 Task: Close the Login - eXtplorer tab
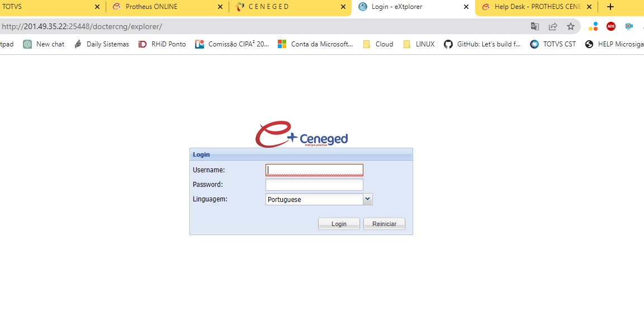[x=466, y=7]
